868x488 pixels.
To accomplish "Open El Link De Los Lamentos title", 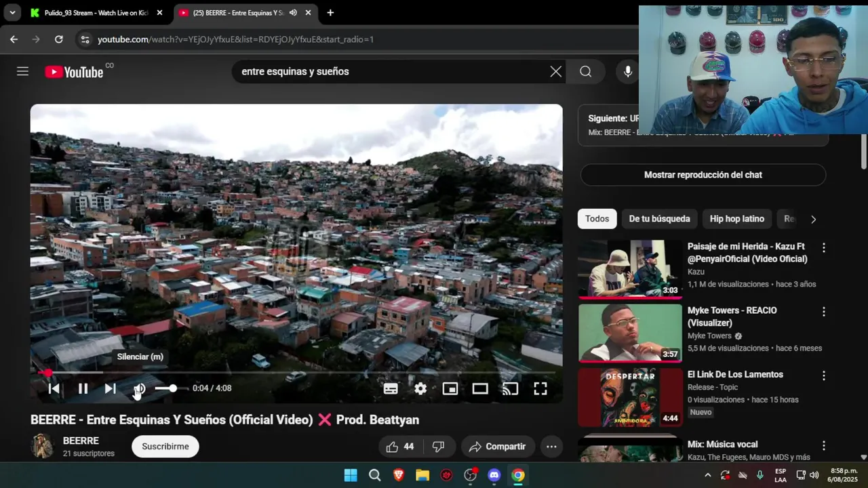I will point(735,374).
